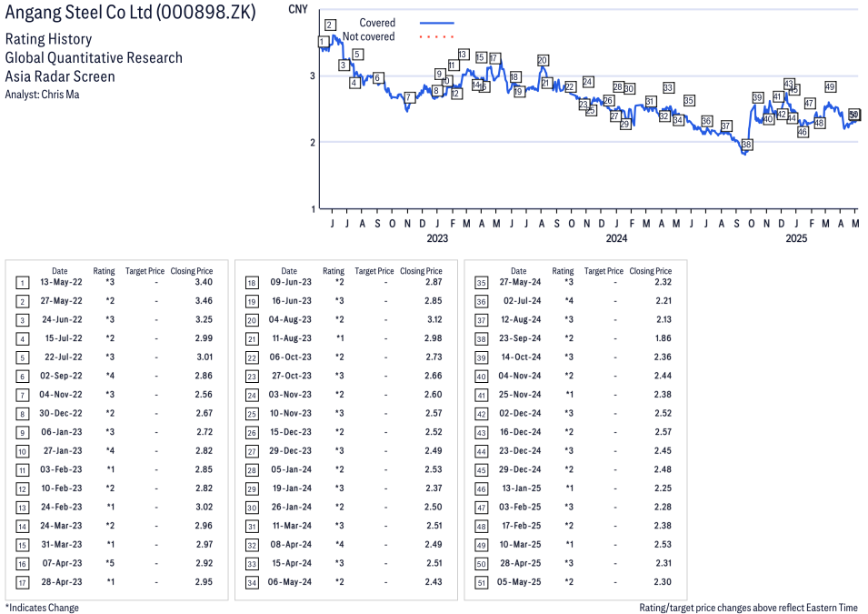Click the 23-Sep-24 date cell
The width and height of the screenshot is (868, 614).
point(520,338)
